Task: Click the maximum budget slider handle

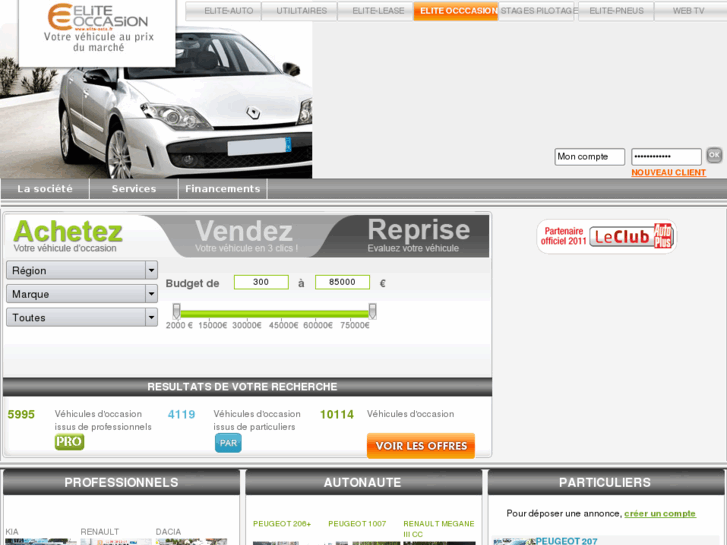Action: (x=372, y=311)
